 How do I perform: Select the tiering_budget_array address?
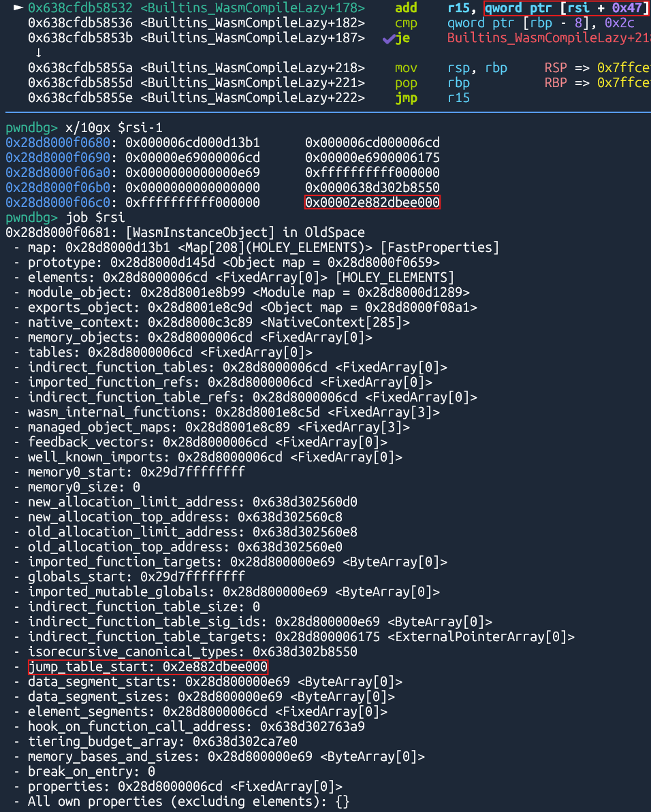pos(245,742)
